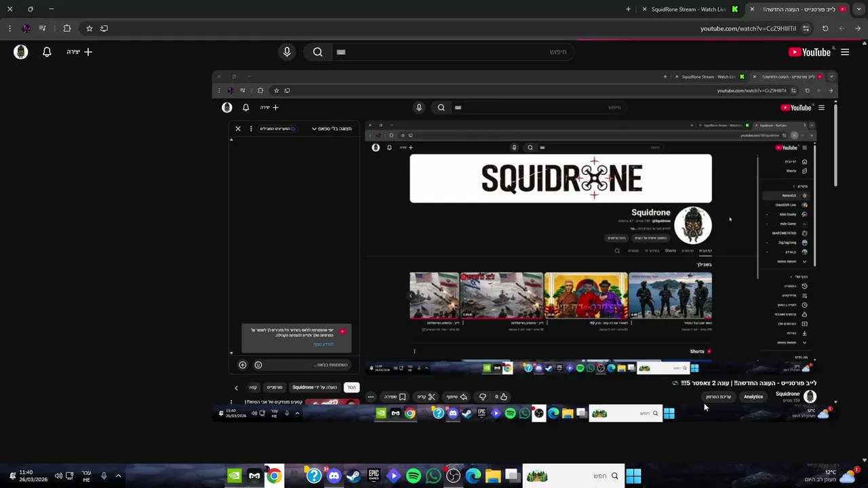Click the YouTube magnifier search button
This screenshot has width=868, height=488.
tap(318, 52)
